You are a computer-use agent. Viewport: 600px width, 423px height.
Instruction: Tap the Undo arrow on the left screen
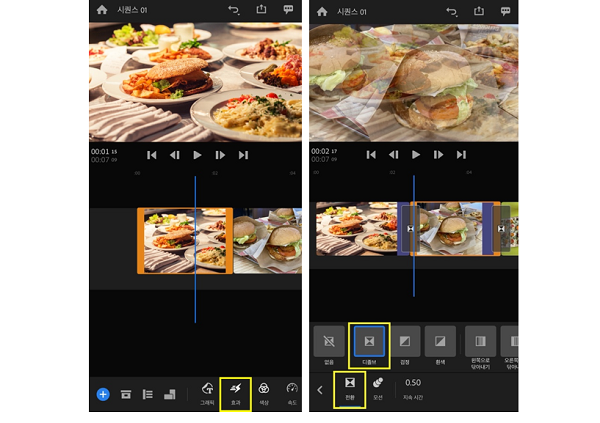[x=234, y=10]
